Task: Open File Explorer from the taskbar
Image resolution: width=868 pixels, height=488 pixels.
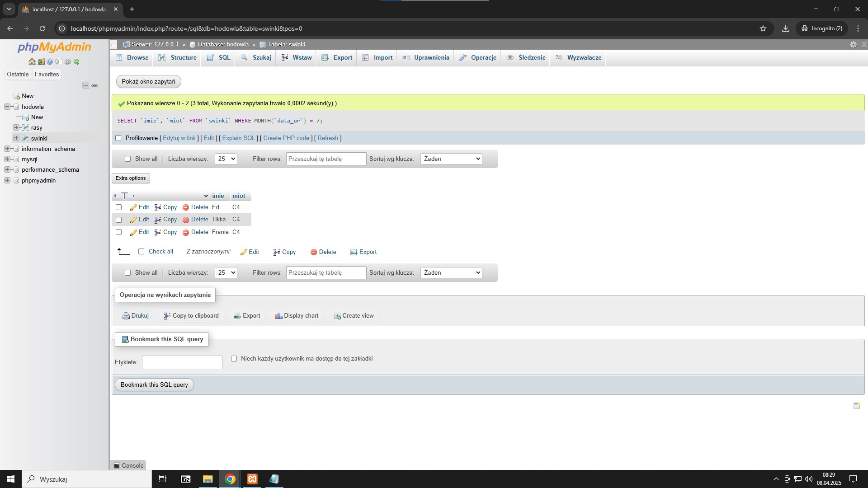Action: (208, 479)
